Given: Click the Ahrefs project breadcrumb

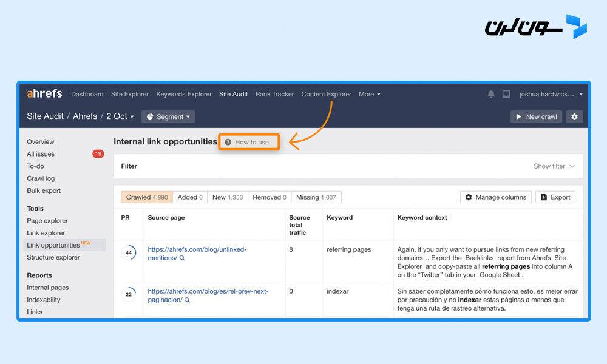Looking at the screenshot, I should 85,116.
